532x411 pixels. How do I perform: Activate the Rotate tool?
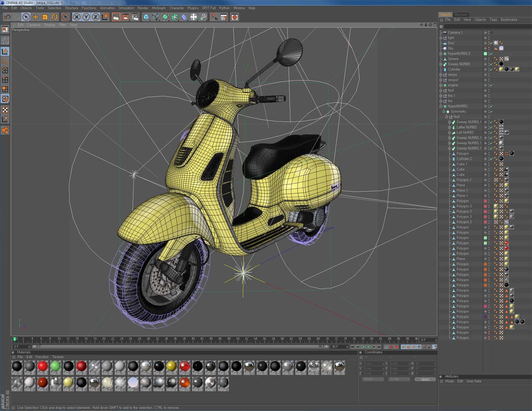tap(54, 17)
